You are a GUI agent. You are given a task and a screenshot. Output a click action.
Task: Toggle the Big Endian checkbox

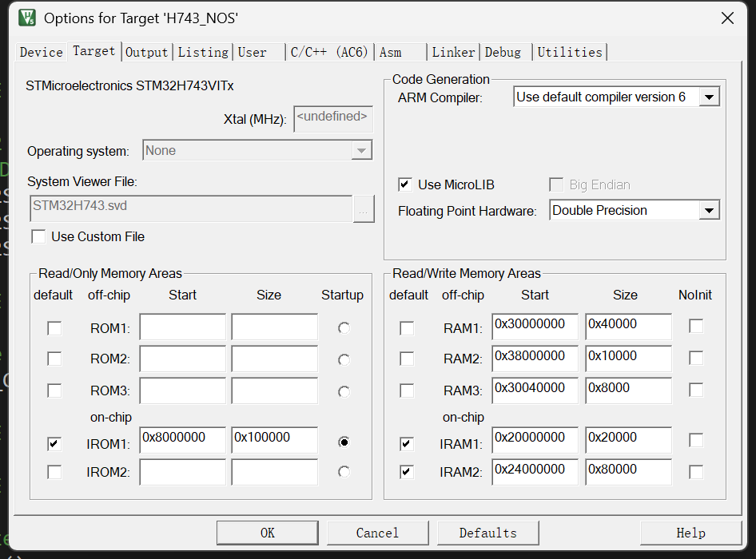(556, 184)
